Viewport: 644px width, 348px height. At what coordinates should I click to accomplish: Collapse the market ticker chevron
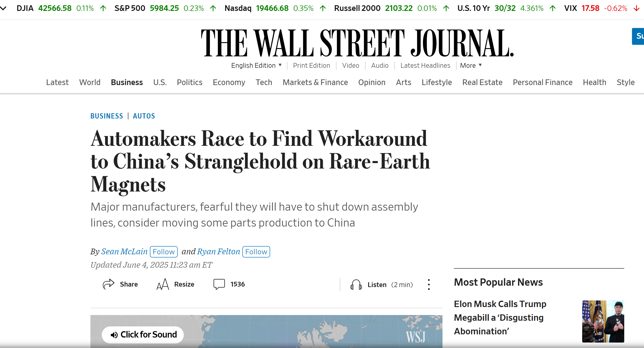(3, 8)
